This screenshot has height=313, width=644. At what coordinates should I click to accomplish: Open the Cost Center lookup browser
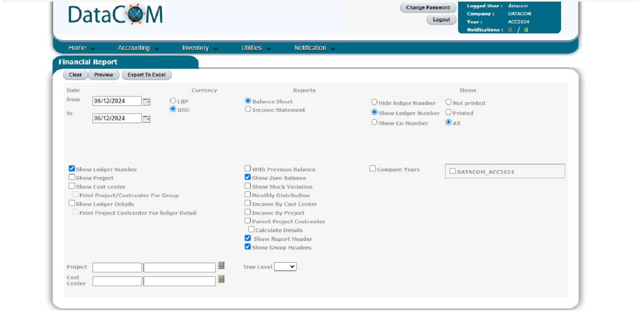[221, 279]
